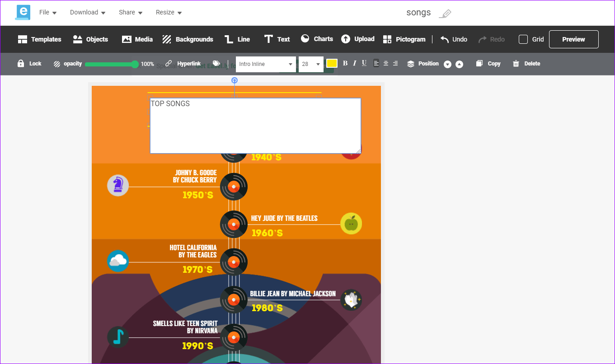The image size is (615, 364).
Task: Toggle italic formatting
Action: click(355, 63)
